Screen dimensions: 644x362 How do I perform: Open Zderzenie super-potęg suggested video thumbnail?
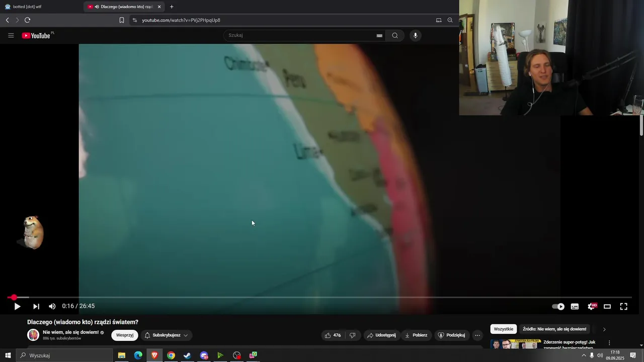[x=515, y=345]
